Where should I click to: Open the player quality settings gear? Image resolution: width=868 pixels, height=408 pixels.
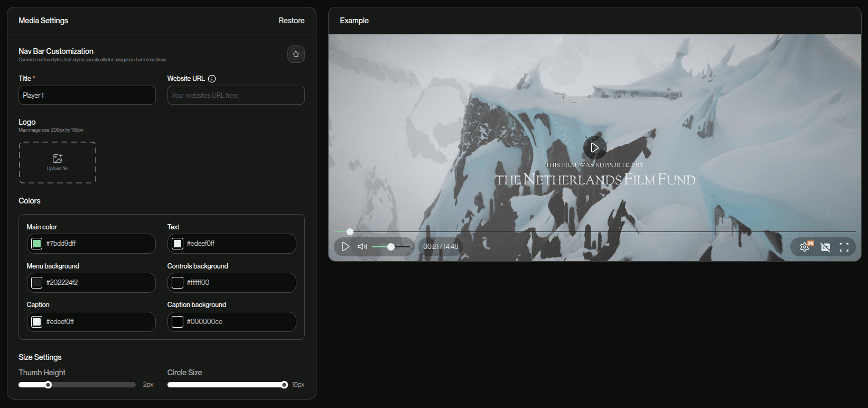[805, 247]
